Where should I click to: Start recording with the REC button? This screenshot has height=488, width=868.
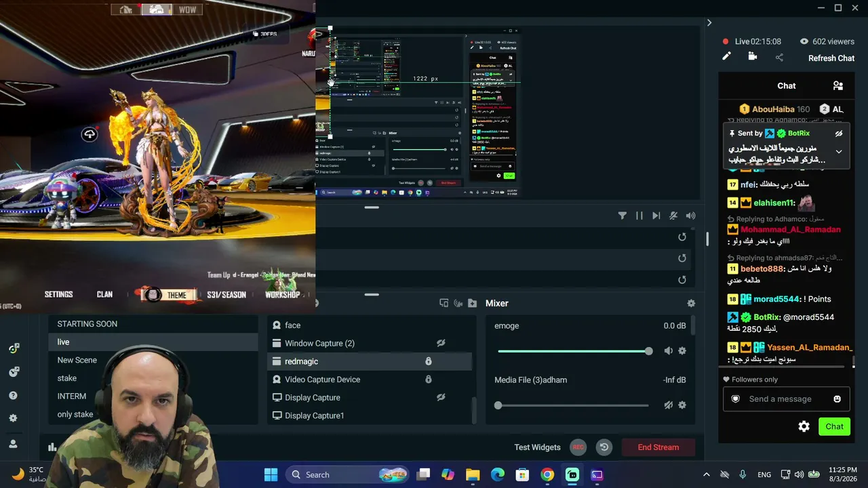click(x=578, y=447)
